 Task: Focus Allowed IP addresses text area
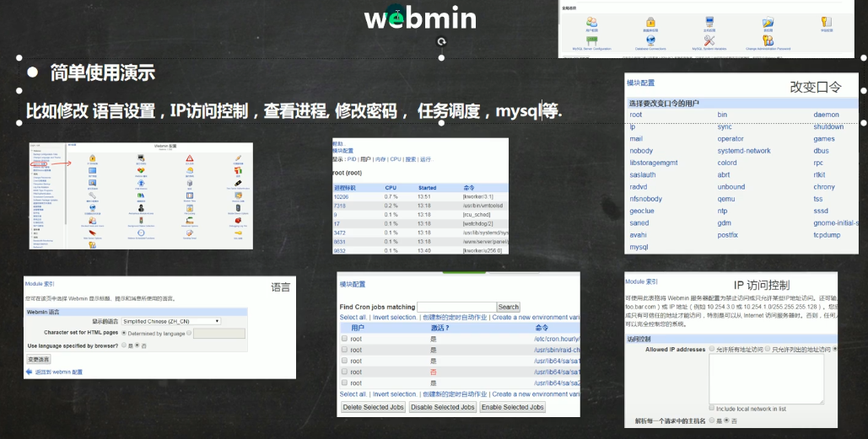point(767,378)
